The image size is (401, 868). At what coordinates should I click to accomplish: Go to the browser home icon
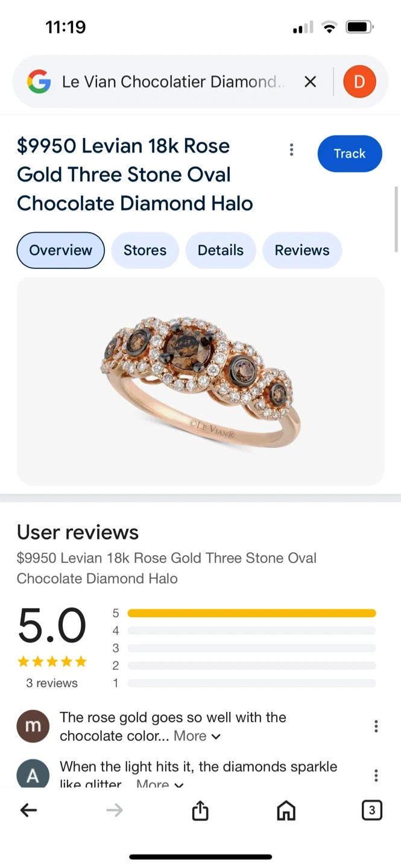(x=286, y=811)
